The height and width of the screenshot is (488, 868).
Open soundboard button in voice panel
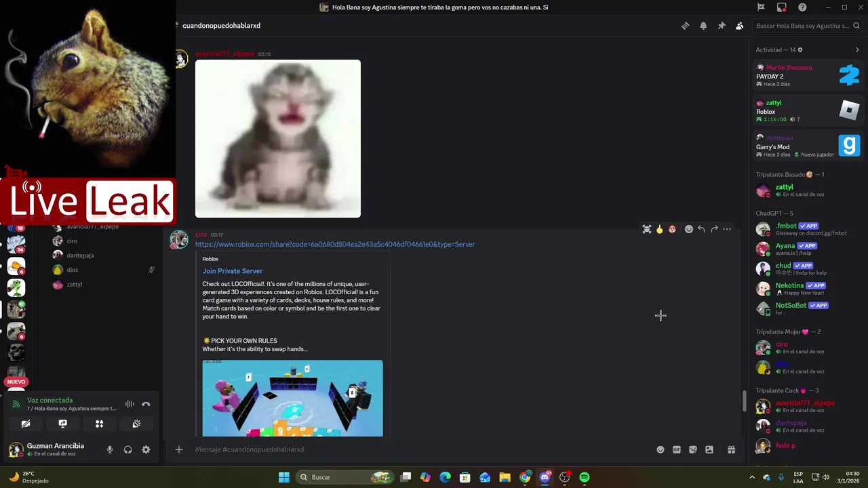click(x=136, y=424)
